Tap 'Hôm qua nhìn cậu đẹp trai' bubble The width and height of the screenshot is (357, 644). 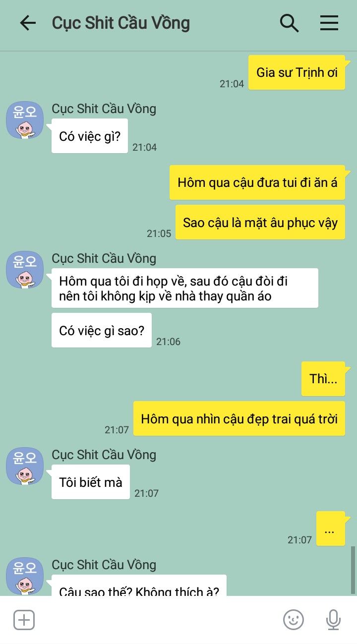click(239, 418)
